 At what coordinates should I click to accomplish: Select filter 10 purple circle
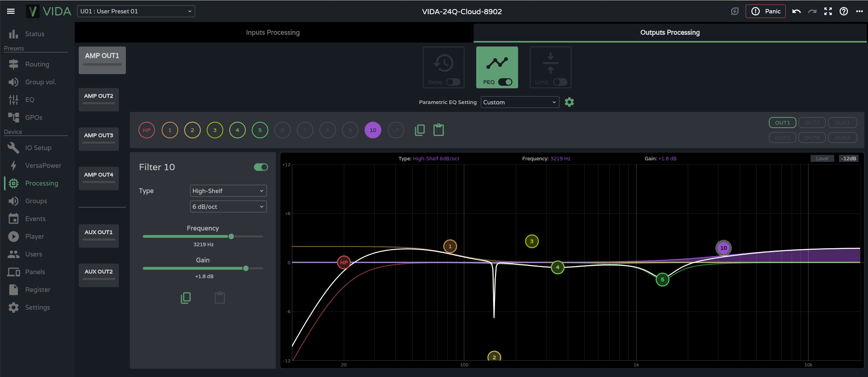tap(373, 130)
